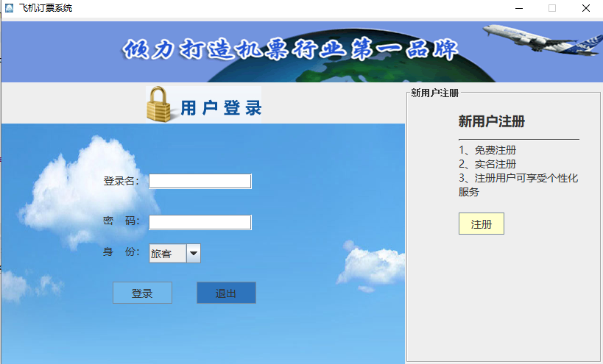The height and width of the screenshot is (364, 603).
Task: Click the 身 份: label
Action: click(121, 252)
